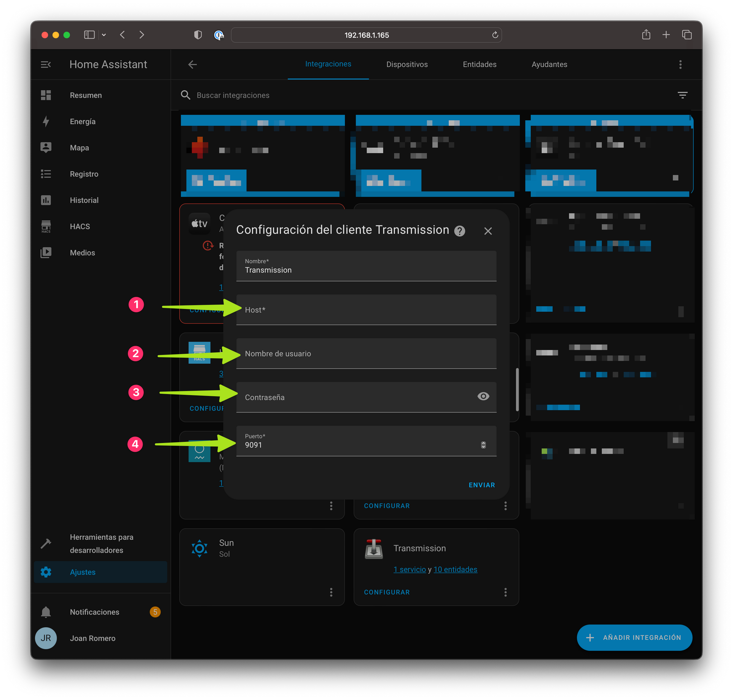
Task: Open the Safari privacy shield icon
Action: tap(198, 35)
